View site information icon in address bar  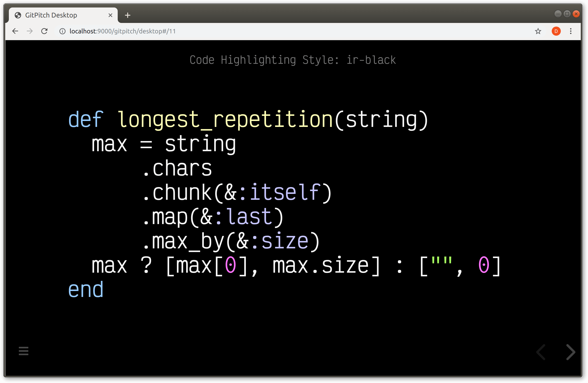pos(63,31)
